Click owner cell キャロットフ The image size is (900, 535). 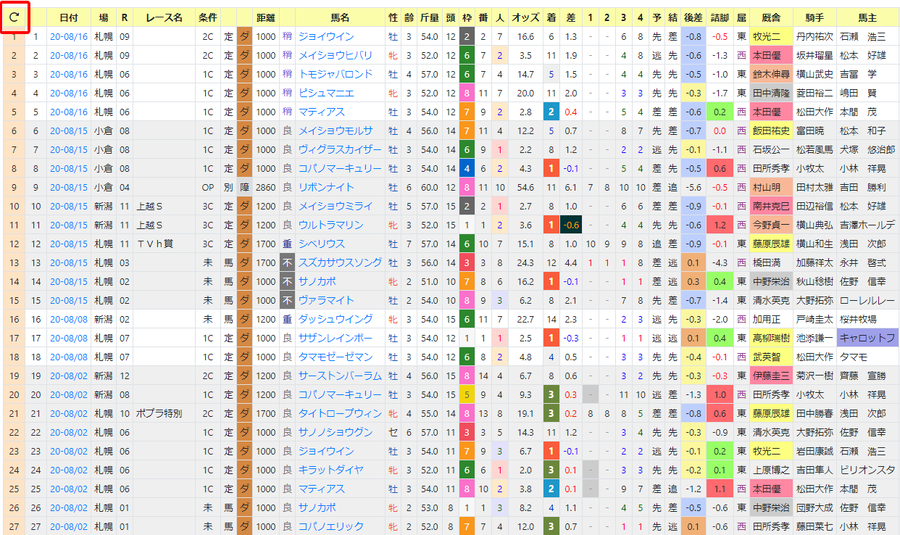867,338
